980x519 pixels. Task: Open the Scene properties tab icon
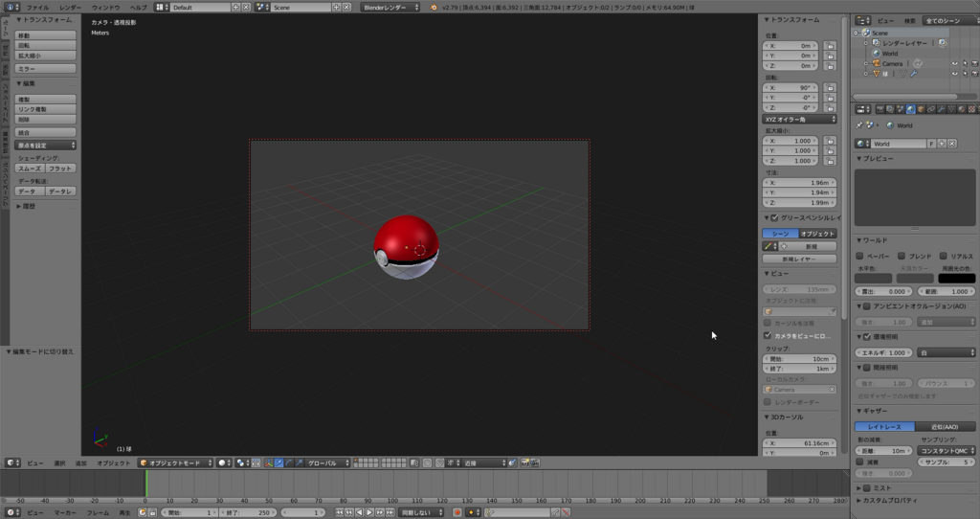[900, 109]
